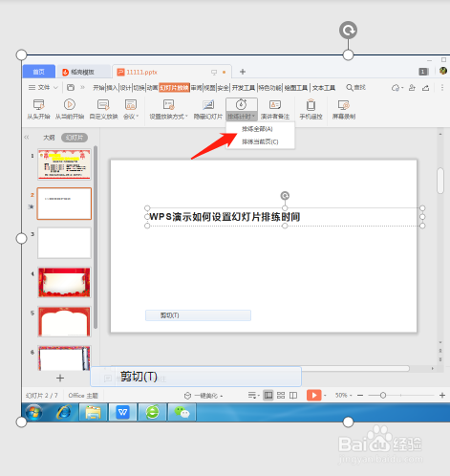Viewport: 450px width, 476px height.
Task: Click the share export icon
Action: click(x=426, y=88)
